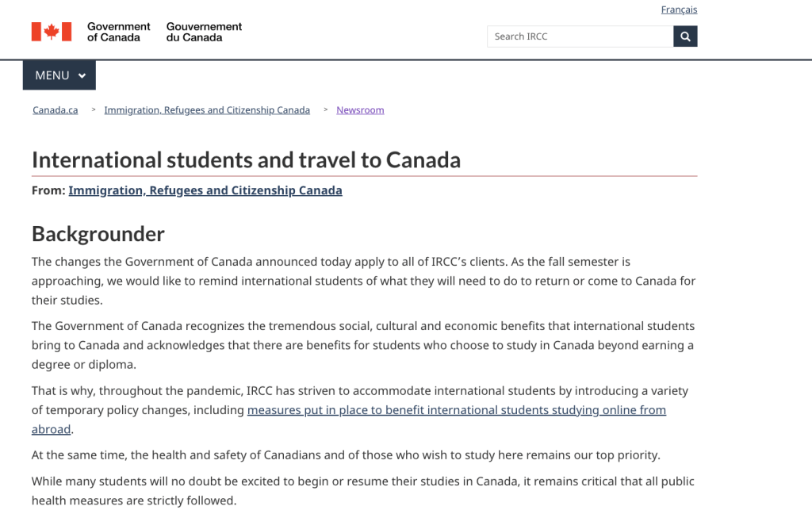The height and width of the screenshot is (514, 812).
Task: Click the page title about international students
Action: point(246,159)
